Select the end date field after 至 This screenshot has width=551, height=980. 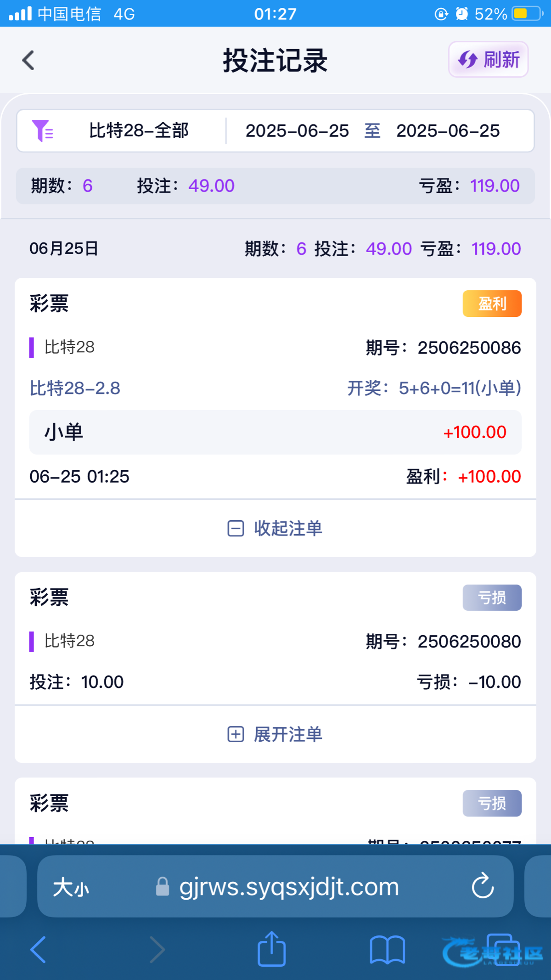pos(448,130)
